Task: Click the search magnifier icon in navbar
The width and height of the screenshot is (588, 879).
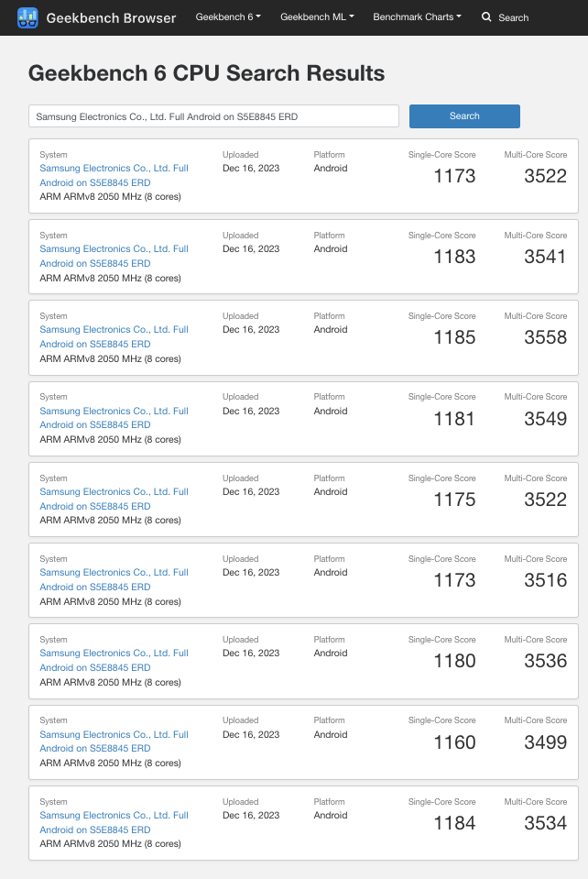Action: (x=486, y=17)
